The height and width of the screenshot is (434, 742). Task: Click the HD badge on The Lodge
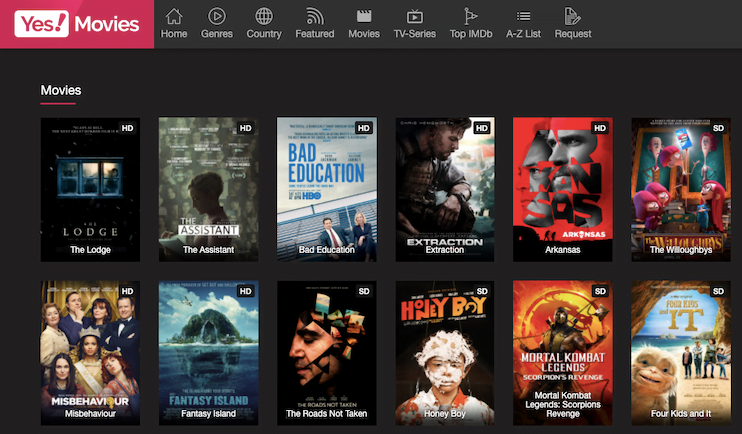127,128
